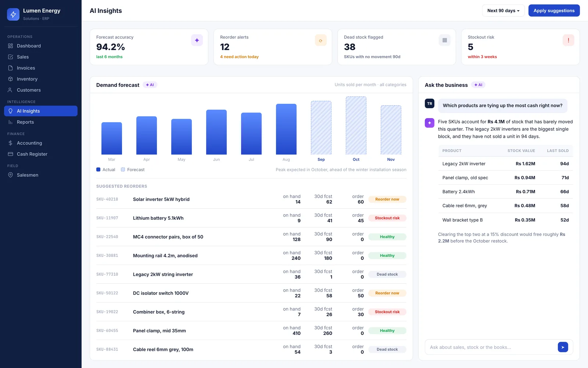Screen dimensions: 588x368
Task: Open the Invoices section
Action: point(41,68)
